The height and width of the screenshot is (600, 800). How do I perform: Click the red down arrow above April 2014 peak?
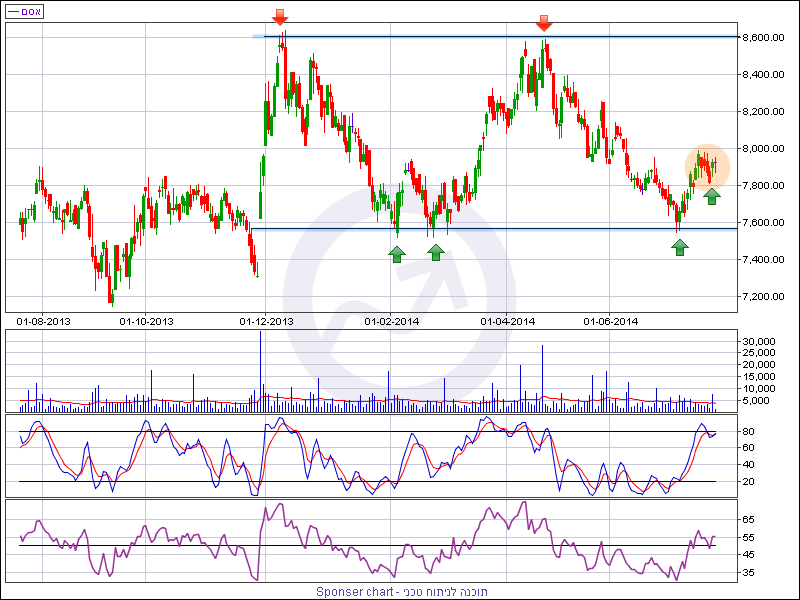pyautogui.click(x=543, y=22)
